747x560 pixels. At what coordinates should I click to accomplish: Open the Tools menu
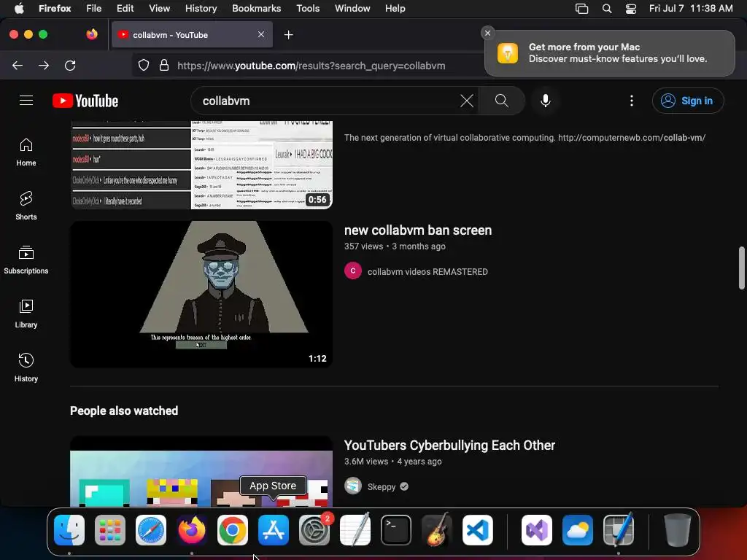[x=308, y=9]
